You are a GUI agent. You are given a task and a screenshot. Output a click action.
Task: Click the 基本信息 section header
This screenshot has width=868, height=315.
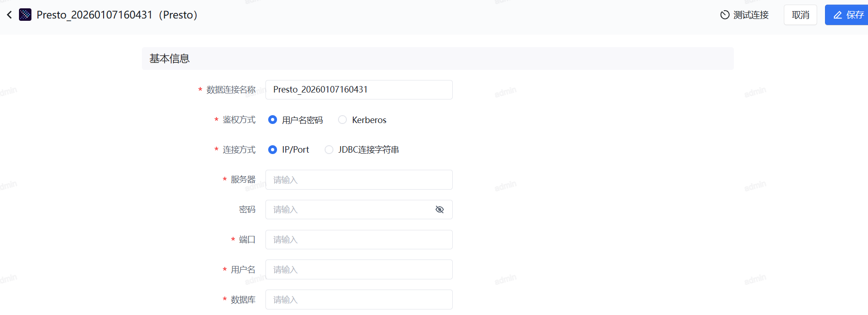coord(437,58)
